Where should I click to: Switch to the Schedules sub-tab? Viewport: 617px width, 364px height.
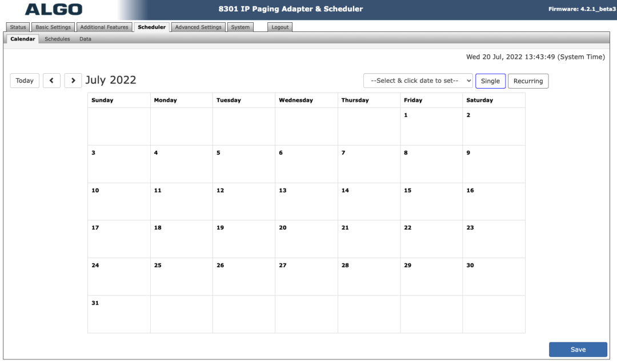[57, 39]
